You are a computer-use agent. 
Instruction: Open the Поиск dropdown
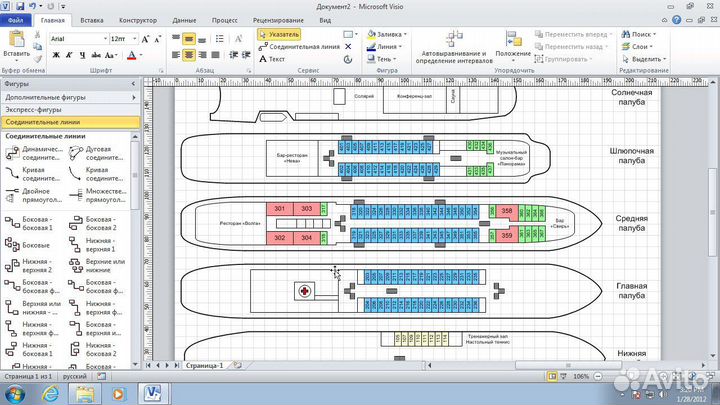point(639,34)
